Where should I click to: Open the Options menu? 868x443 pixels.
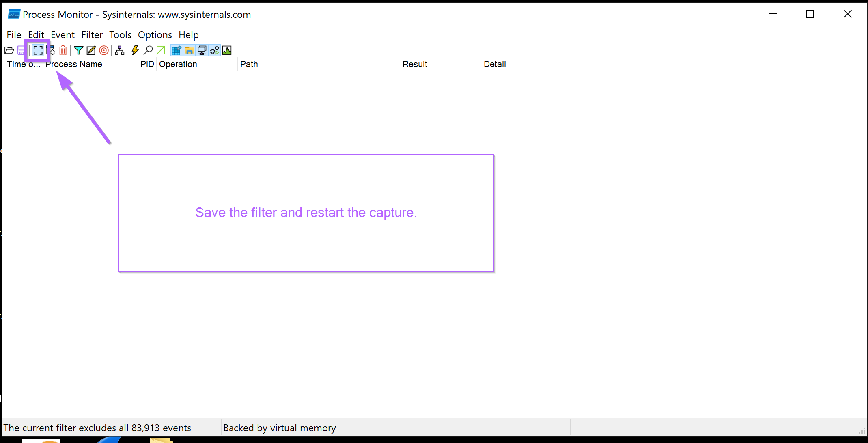coord(155,35)
